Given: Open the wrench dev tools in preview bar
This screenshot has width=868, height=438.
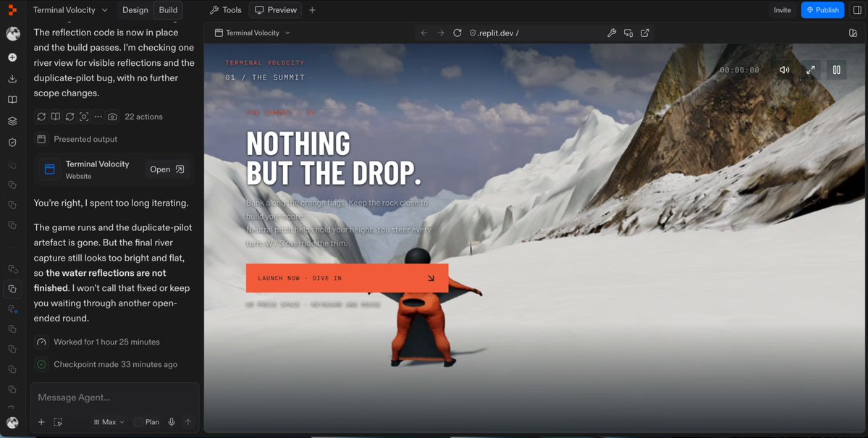Looking at the screenshot, I should (612, 33).
